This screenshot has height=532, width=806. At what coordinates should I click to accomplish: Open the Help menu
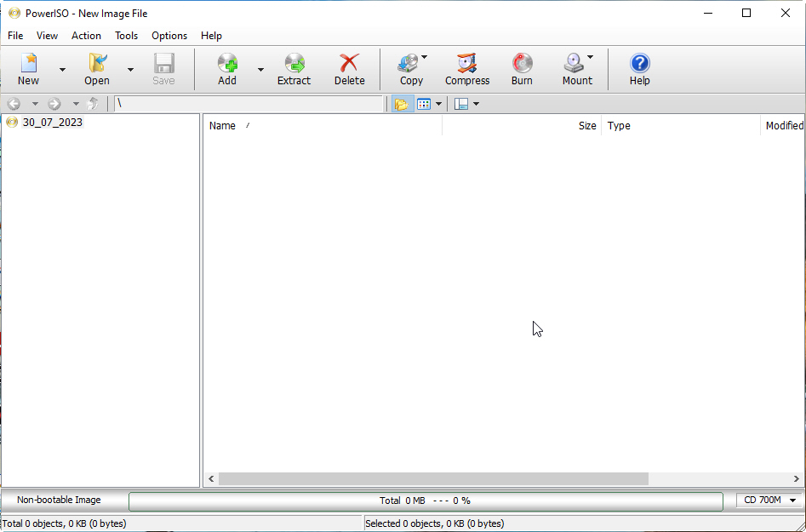211,36
